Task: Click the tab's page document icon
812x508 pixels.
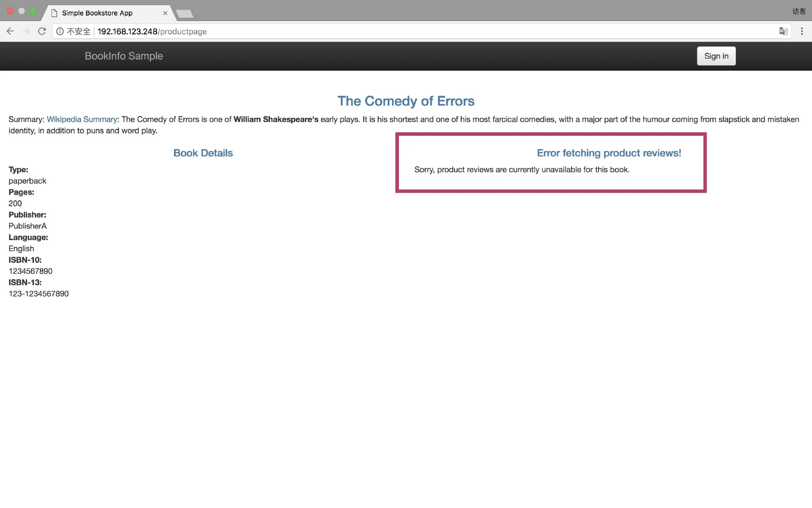Action: (x=54, y=13)
